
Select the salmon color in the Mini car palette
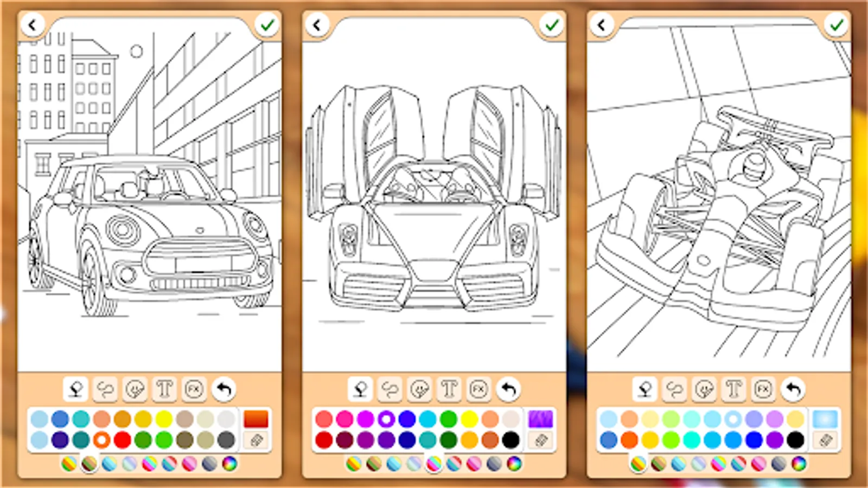(x=101, y=419)
